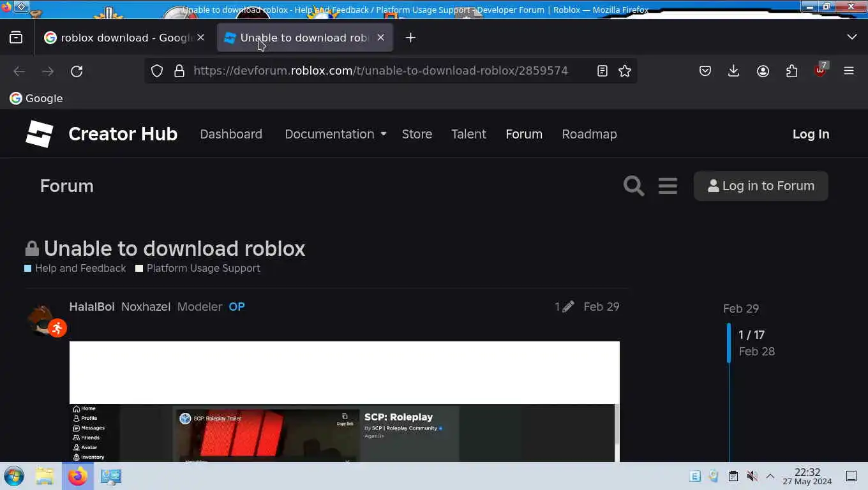This screenshot has width=868, height=490.
Task: Open the Firefox hamburger application menu
Action: pos(849,71)
